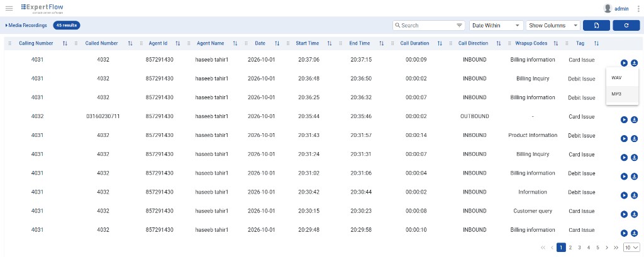This screenshot has height=257, width=644.
Task: Play the recording that started at 20:37:06
Action: click(x=624, y=63)
